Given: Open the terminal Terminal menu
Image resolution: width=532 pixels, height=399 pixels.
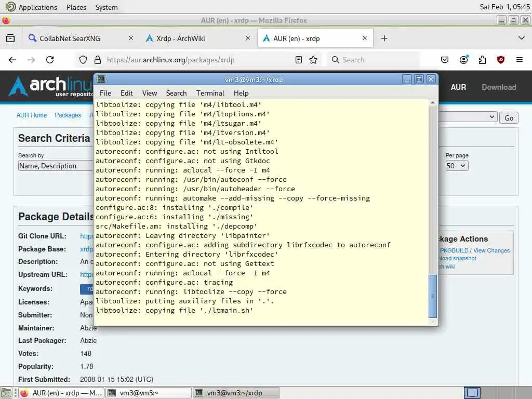Looking at the screenshot, I should pyautogui.click(x=210, y=93).
